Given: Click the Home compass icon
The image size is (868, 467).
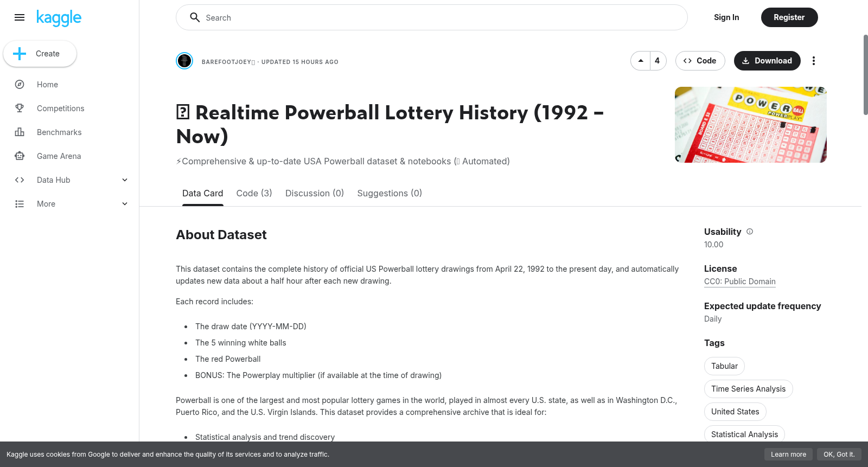Looking at the screenshot, I should click(20, 85).
